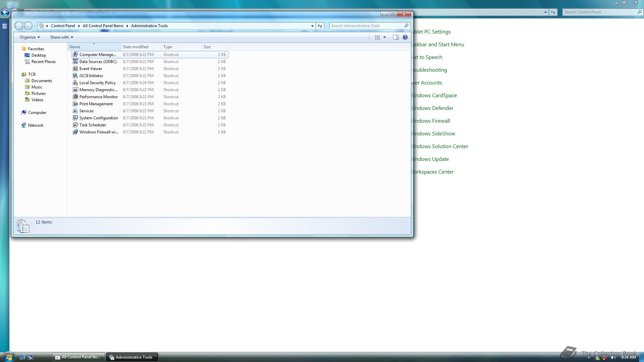Sort by the Size column header
The image size is (644, 362).
click(x=215, y=47)
